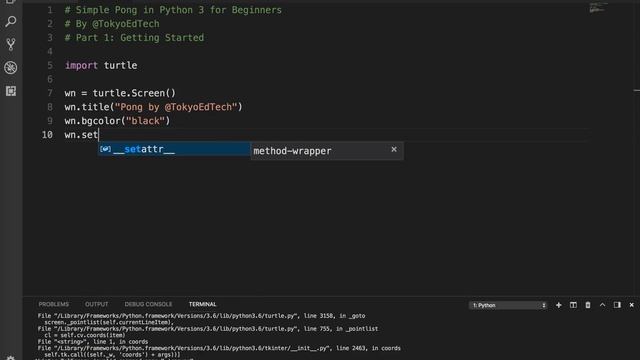Select the __setattr__ autocomplete suggestion
640x360 pixels.
pyautogui.click(x=174, y=149)
